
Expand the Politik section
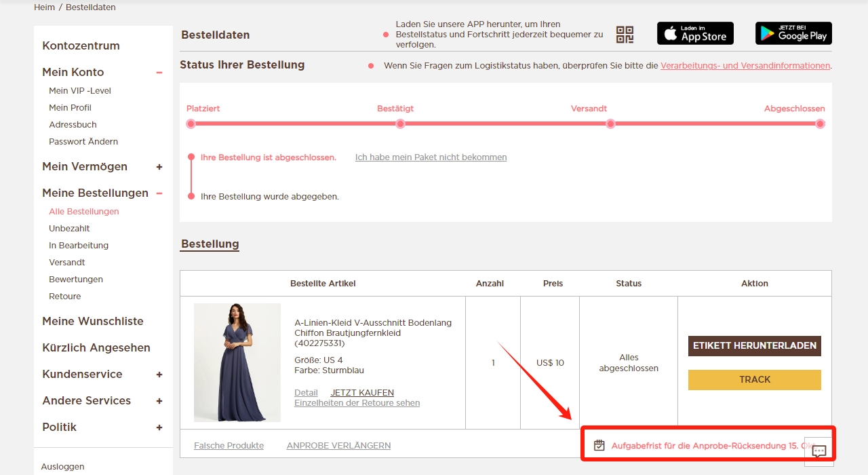coord(159,427)
